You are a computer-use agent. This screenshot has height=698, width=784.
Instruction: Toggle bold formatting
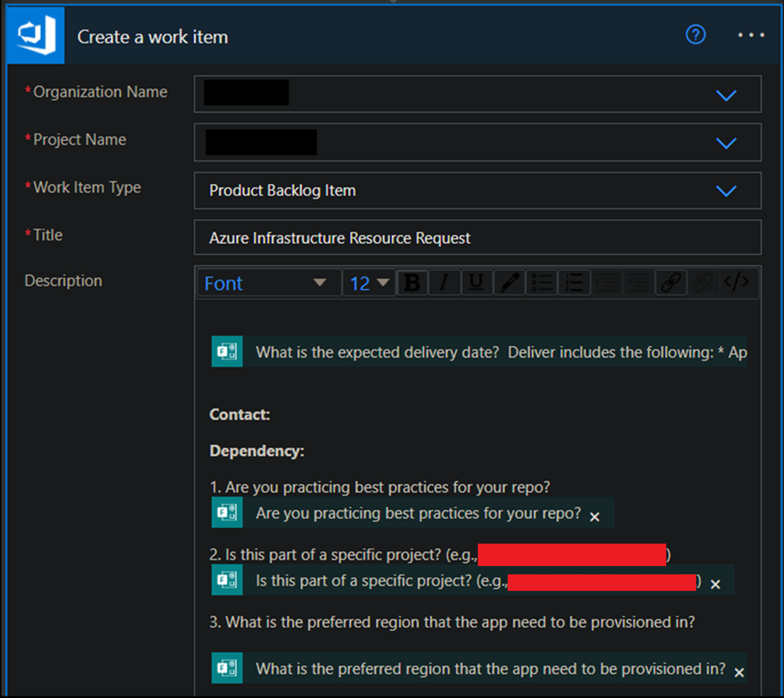(412, 282)
